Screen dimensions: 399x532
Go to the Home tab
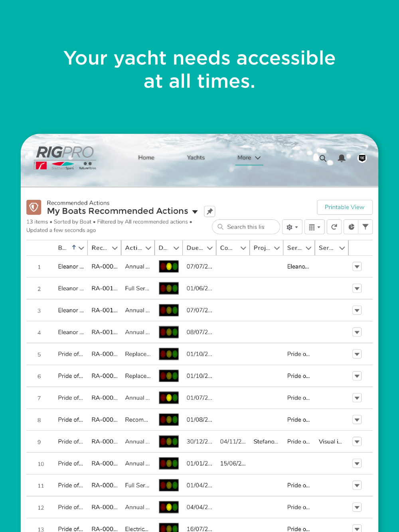[x=146, y=158]
